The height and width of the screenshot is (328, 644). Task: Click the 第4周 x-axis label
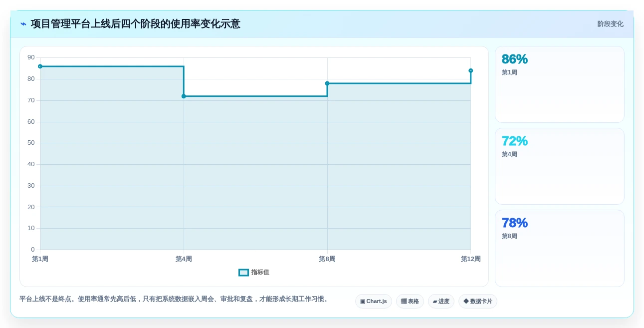[184, 259]
